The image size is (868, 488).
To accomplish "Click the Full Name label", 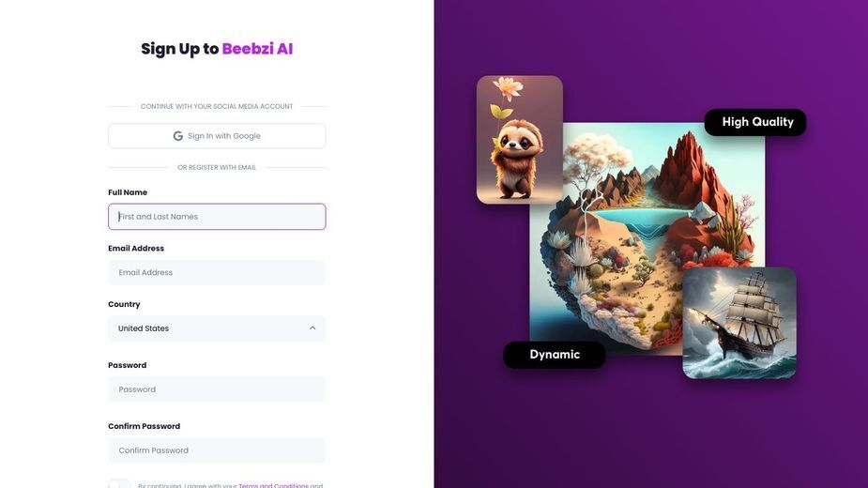I will [x=128, y=192].
